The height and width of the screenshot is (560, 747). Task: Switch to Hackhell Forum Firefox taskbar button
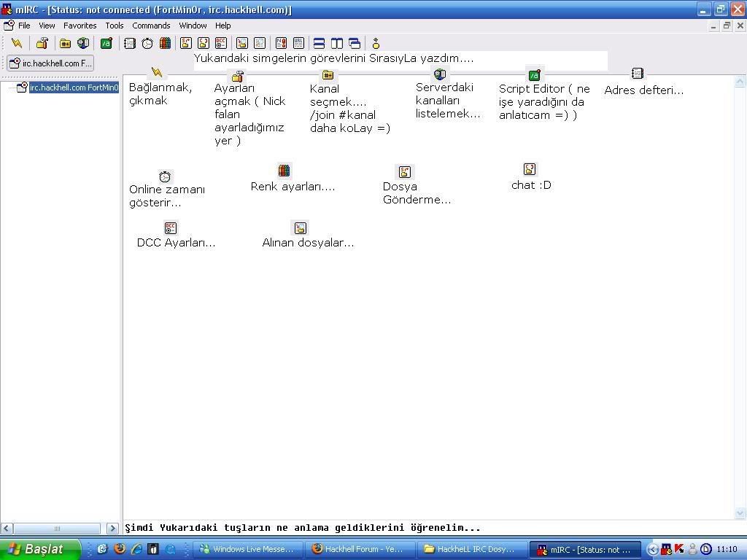[x=360, y=549]
